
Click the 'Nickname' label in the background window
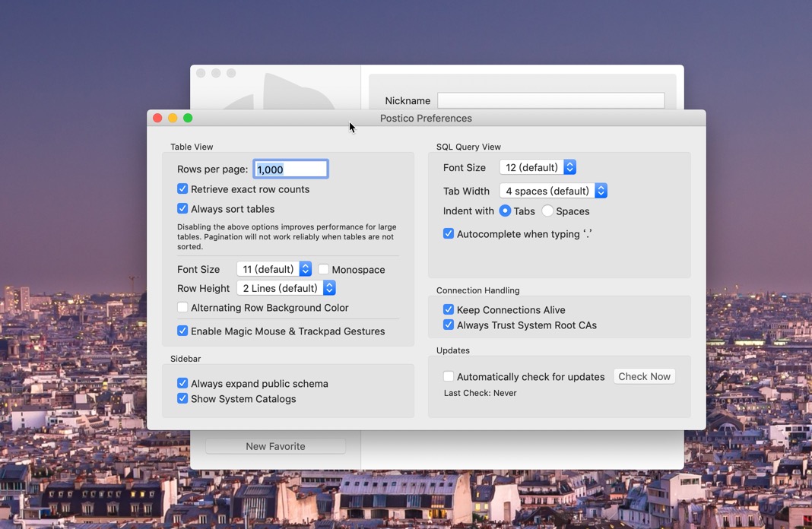(408, 101)
